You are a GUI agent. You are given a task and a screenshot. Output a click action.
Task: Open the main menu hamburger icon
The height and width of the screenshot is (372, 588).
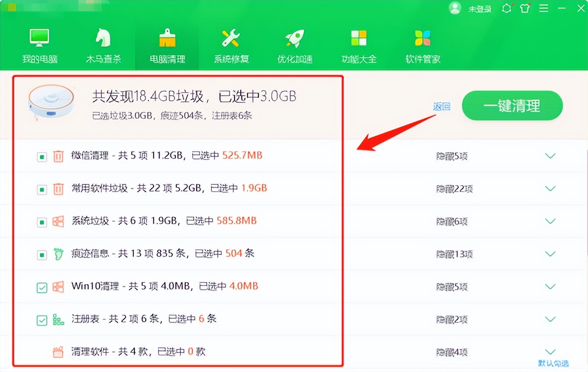544,8
